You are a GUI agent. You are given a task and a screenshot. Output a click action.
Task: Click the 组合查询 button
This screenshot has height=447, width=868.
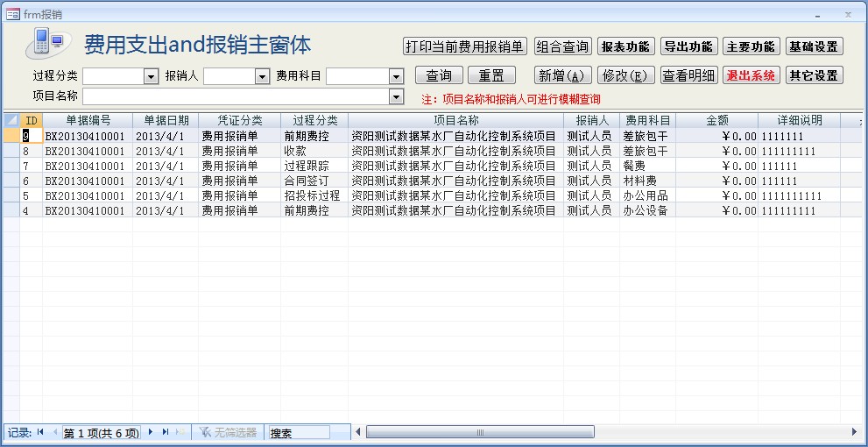[563, 46]
